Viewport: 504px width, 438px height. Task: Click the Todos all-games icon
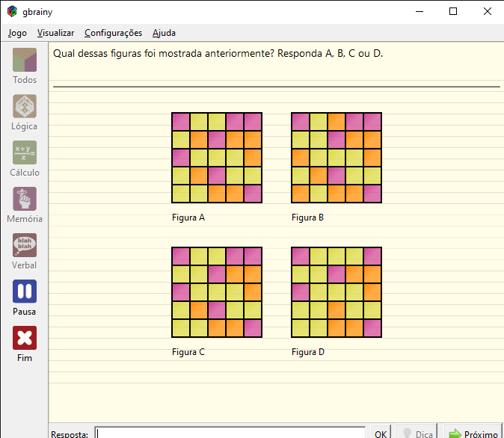point(25,61)
